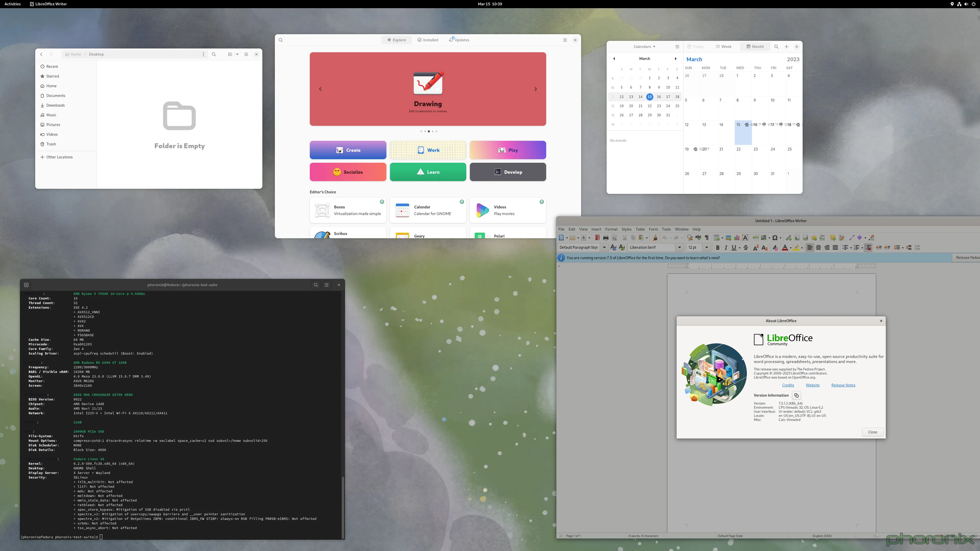Open the Website link in About dialog
The width and height of the screenshot is (980, 551).
[813, 385]
